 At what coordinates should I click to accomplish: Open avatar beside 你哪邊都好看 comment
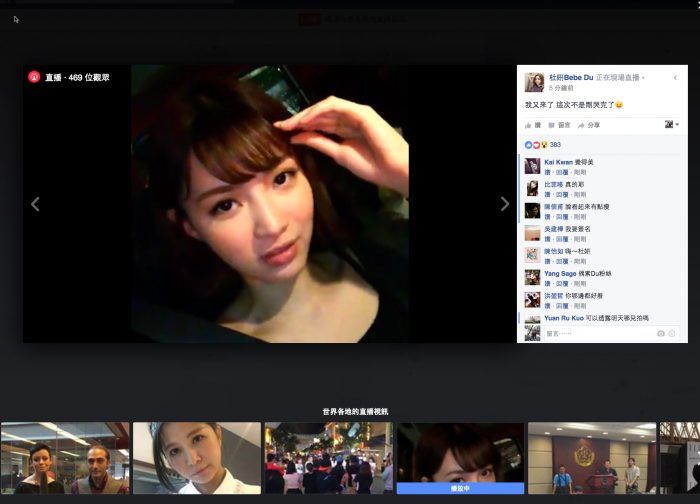click(533, 300)
